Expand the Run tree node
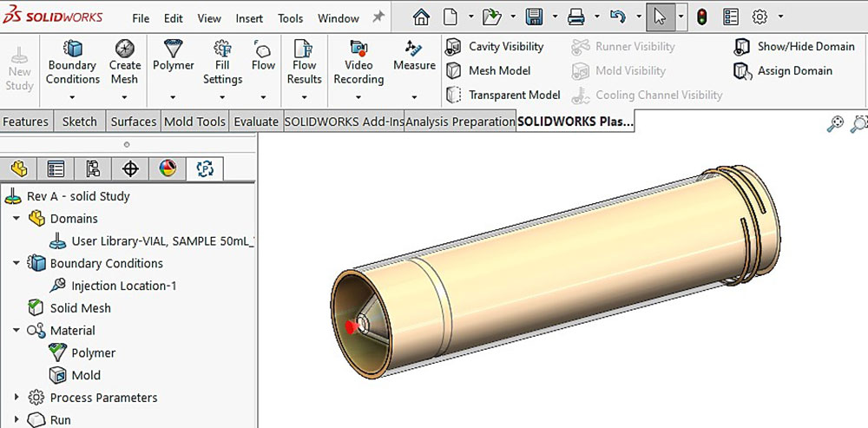868x428 pixels. [16, 419]
